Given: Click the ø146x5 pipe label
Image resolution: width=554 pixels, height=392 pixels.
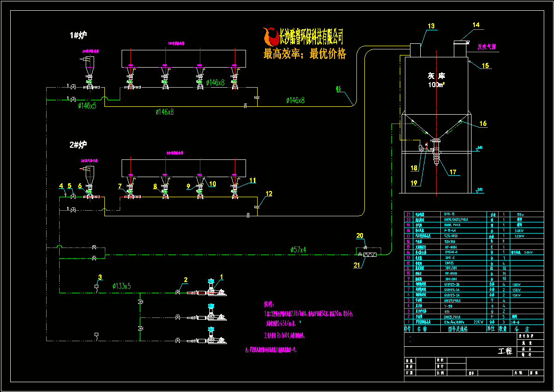Looking at the screenshot, I should coord(87,106).
